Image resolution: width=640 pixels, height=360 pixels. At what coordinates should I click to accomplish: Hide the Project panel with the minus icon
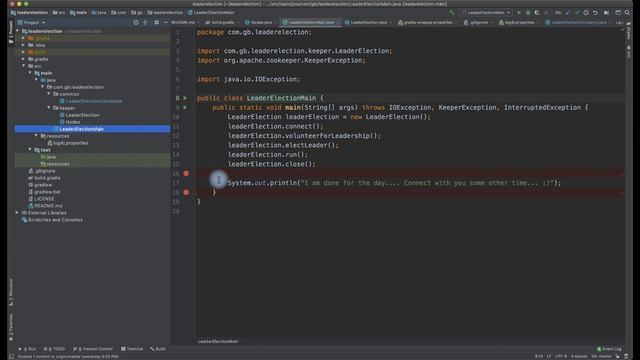(165, 22)
